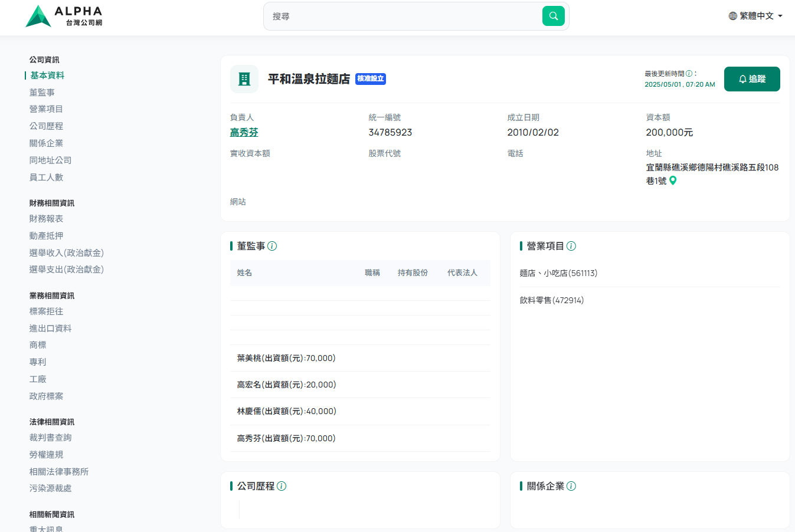This screenshot has height=532, width=795.
Task: Click the info icon beside 營業項目 heading
Action: tap(571, 246)
